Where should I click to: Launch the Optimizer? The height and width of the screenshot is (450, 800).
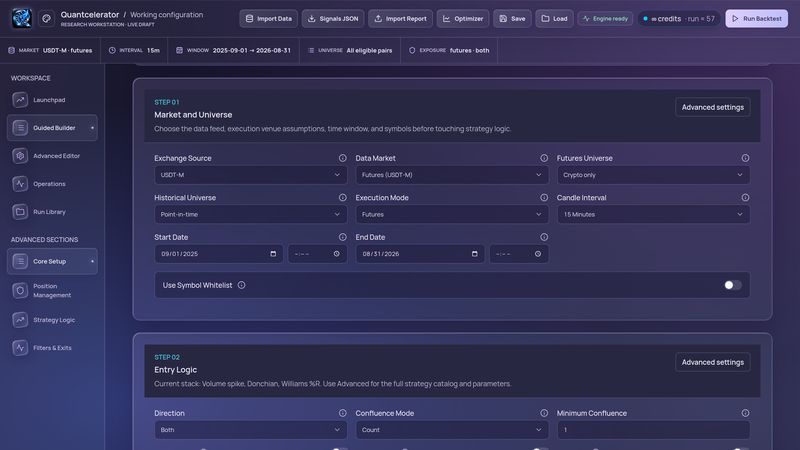(x=463, y=19)
